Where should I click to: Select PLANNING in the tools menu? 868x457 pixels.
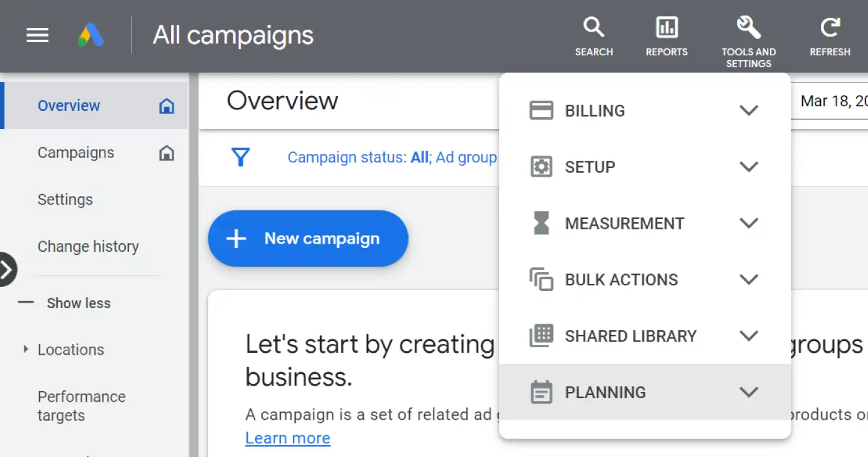(645, 392)
